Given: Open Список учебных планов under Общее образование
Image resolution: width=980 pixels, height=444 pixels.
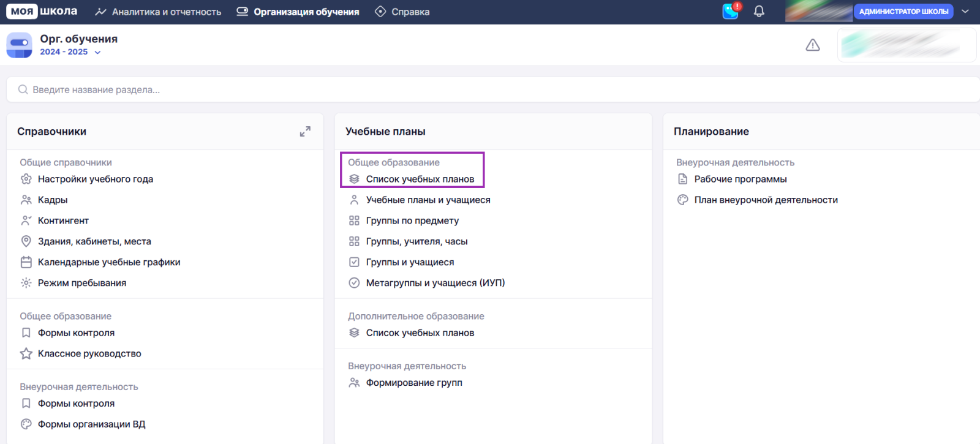Looking at the screenshot, I should tap(420, 179).
